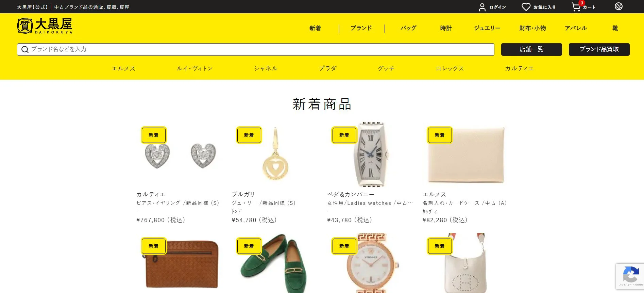644x293 pixels.
Task: Click the Daikokuya logo
Action: coord(45,26)
